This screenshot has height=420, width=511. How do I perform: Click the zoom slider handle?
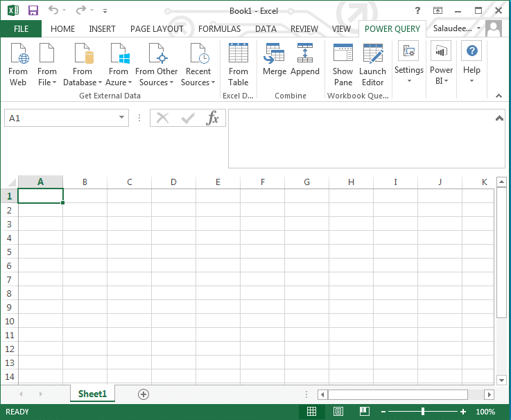coord(423,412)
